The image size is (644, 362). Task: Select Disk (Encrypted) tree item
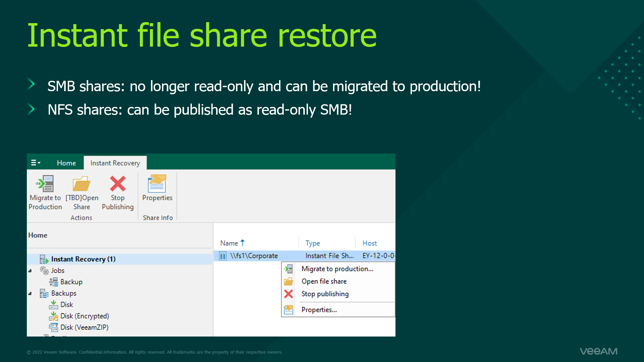pyautogui.click(x=85, y=316)
